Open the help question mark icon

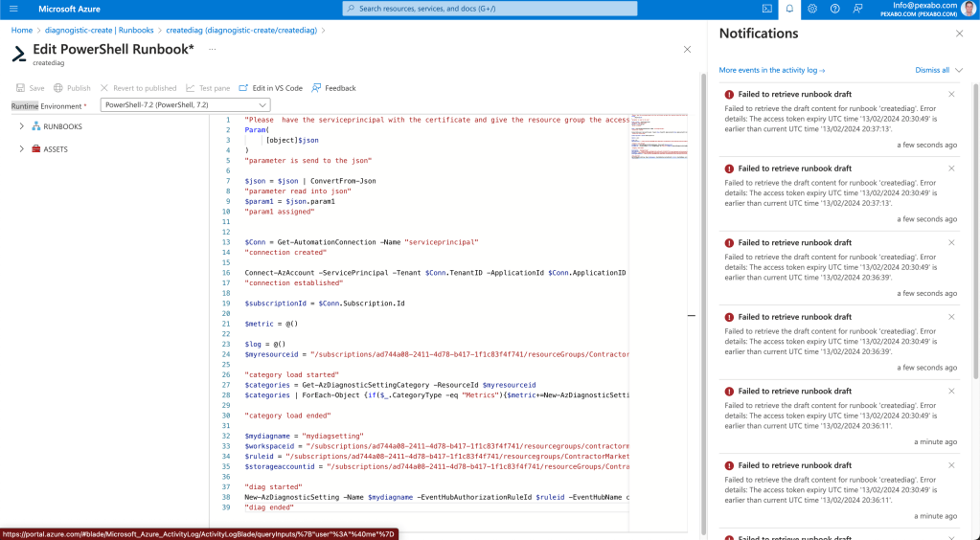(x=835, y=9)
